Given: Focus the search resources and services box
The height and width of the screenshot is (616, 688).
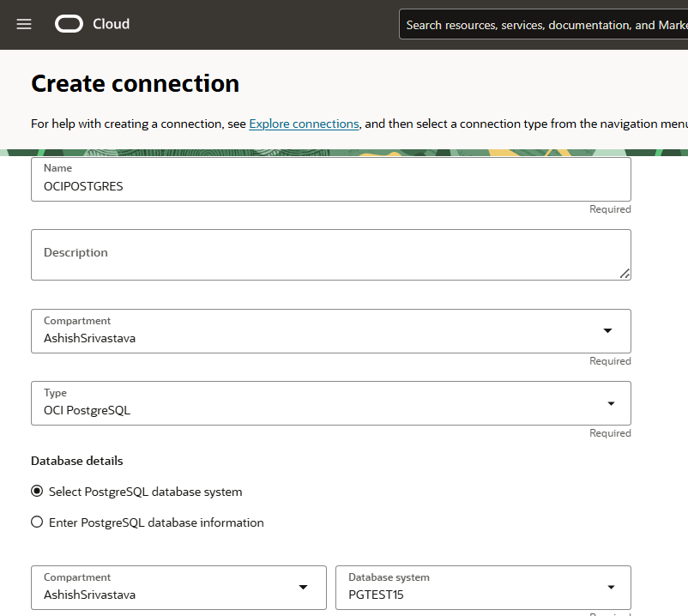Looking at the screenshot, I should [x=543, y=25].
